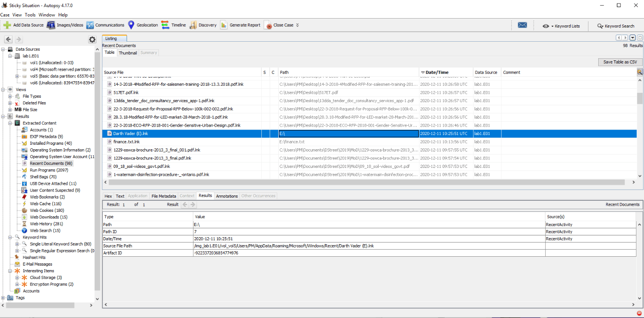644x318 pixels.
Task: Click Generate Report in toolbar
Action: 240,25
